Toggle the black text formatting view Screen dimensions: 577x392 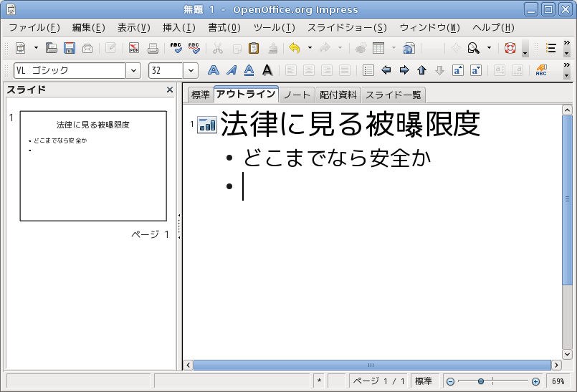(x=267, y=70)
